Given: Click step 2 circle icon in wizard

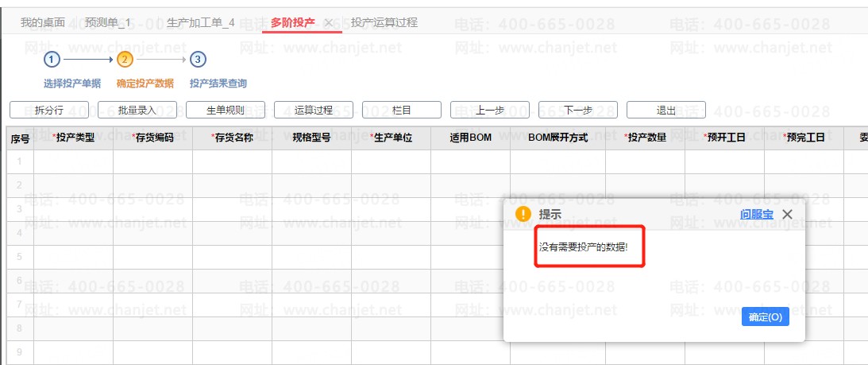Looking at the screenshot, I should tap(125, 59).
